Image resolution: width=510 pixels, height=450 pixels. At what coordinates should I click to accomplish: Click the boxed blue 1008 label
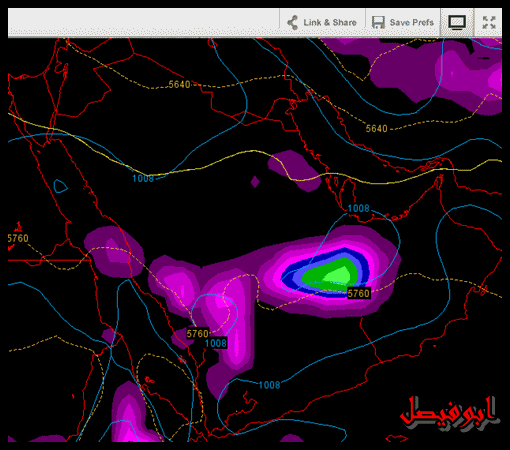coord(216,343)
